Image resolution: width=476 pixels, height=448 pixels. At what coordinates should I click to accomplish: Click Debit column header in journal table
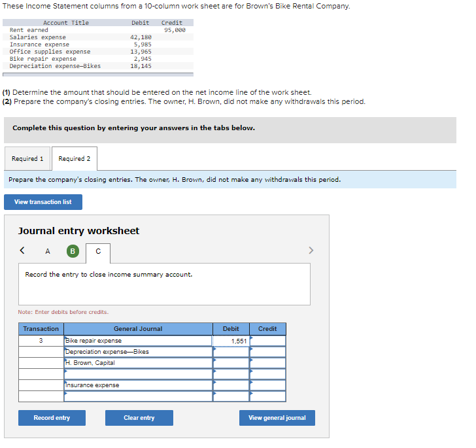[231, 329]
